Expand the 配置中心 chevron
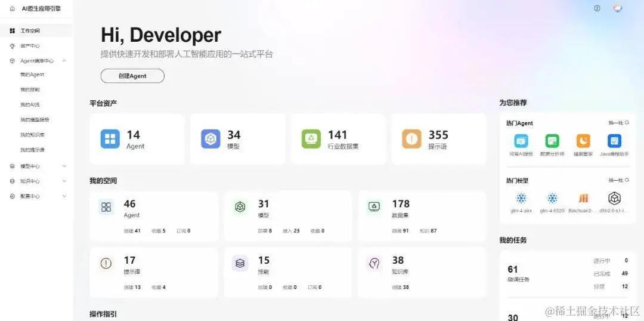Screen dimensions: 644x321 click(x=64, y=196)
